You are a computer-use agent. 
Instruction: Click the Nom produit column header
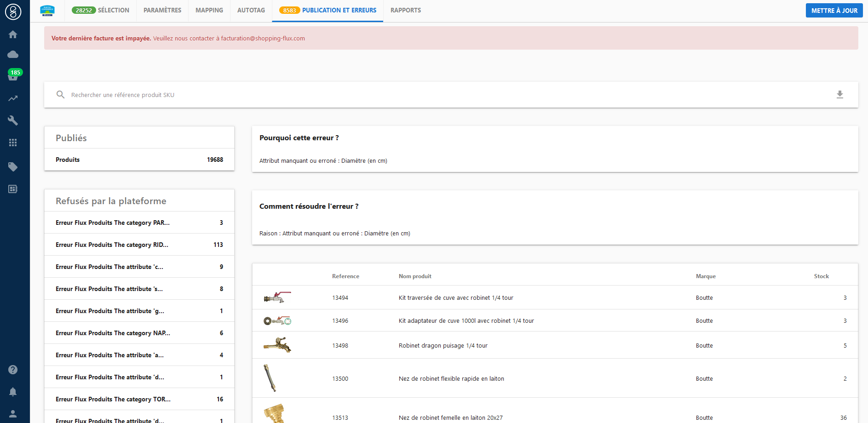pos(415,276)
